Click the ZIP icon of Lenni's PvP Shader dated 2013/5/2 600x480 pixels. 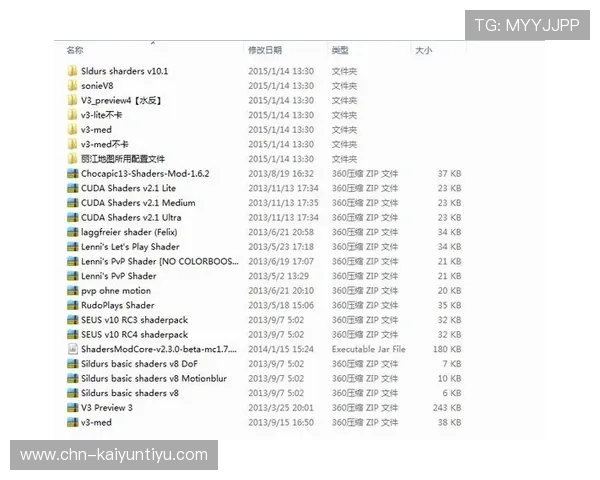(x=73, y=276)
